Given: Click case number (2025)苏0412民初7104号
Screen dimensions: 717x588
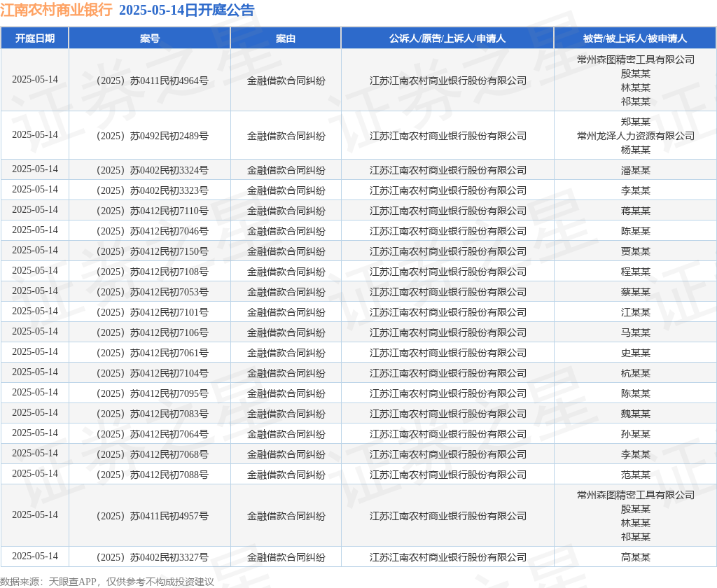Looking at the screenshot, I should [x=152, y=373].
